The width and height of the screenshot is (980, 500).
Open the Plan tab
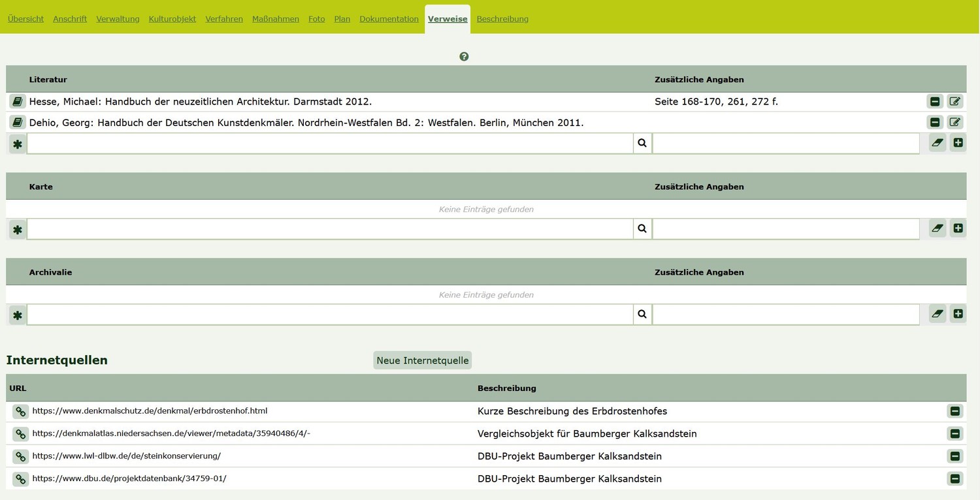click(x=342, y=19)
